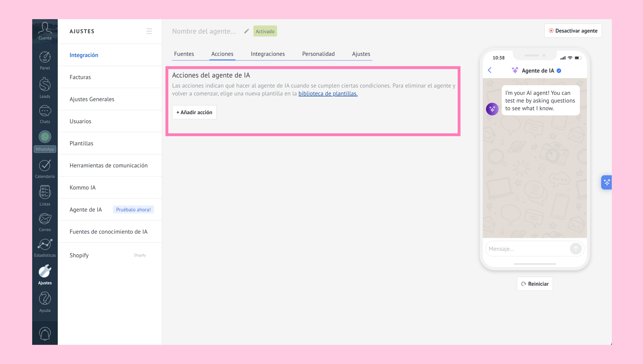Open Plantillas in settings menu
This screenshot has width=643, height=364.
[110, 143]
